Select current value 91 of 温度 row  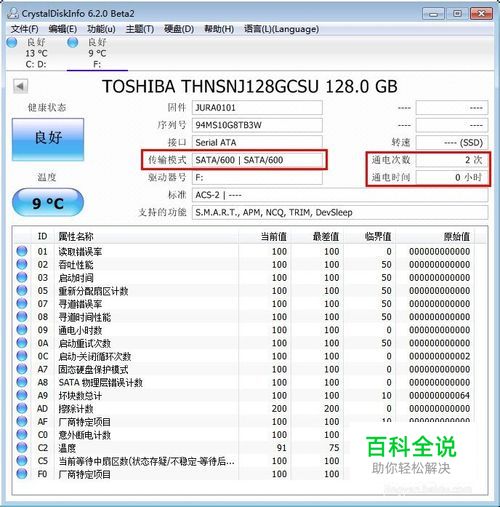coord(282,448)
